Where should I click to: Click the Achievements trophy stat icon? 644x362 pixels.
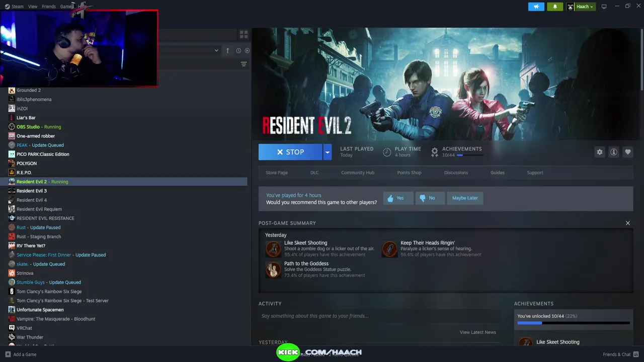[x=435, y=152]
